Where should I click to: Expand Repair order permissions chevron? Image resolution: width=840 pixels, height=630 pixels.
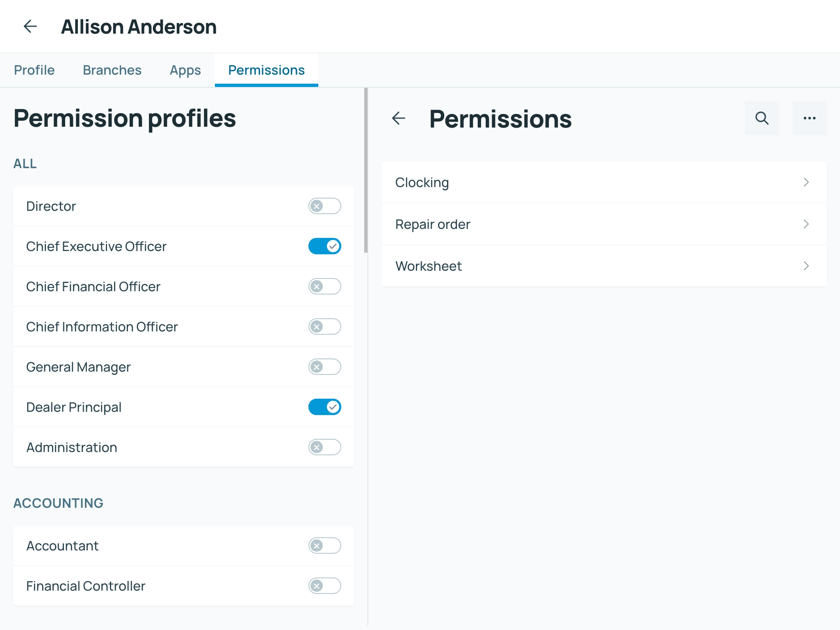pos(806,224)
